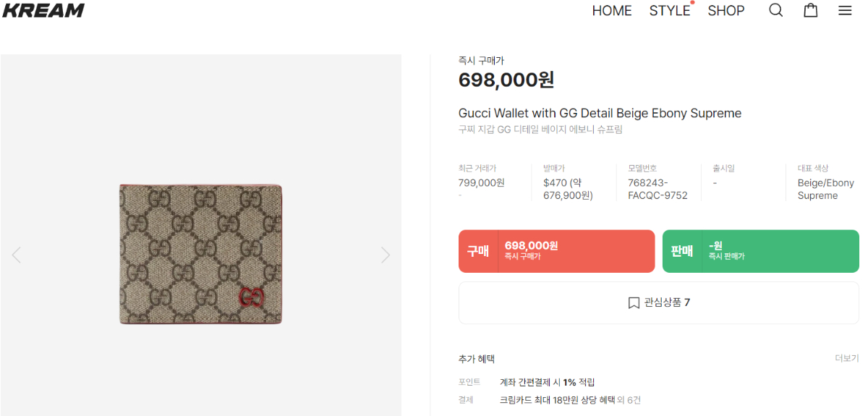The width and height of the screenshot is (868, 416).
Task: Click the KREAM logo
Action: point(43,10)
